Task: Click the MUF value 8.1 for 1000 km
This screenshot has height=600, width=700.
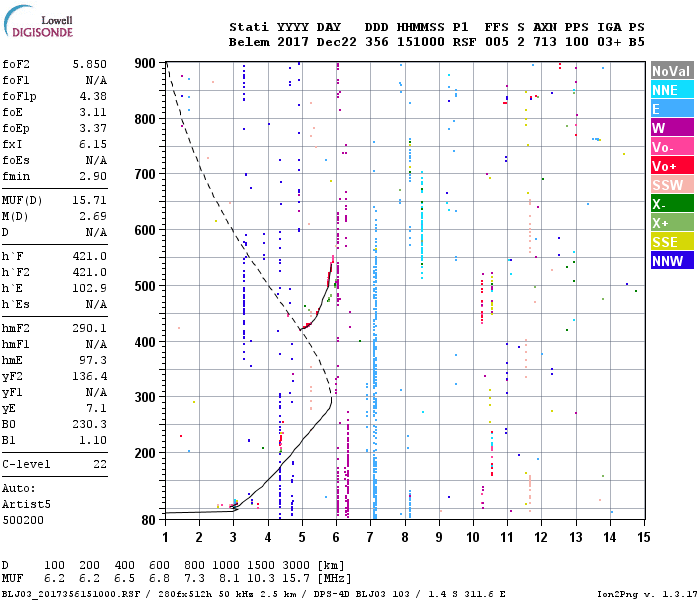Action: click(x=229, y=579)
